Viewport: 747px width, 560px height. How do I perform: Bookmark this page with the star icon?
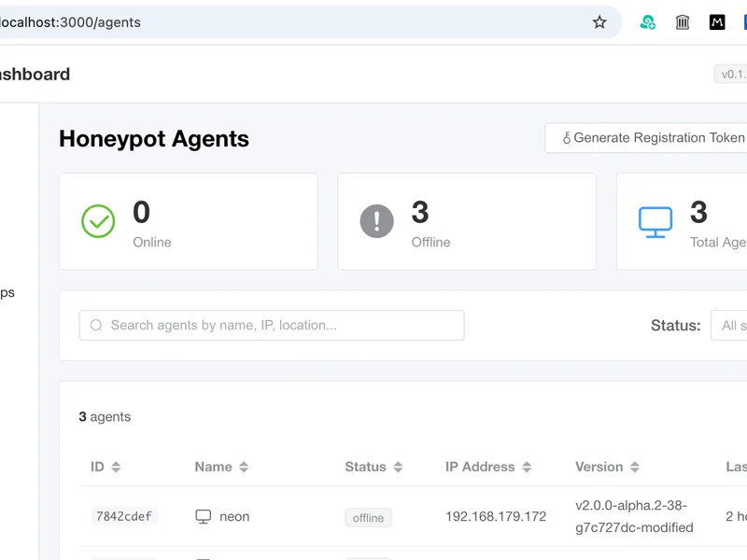tap(599, 21)
